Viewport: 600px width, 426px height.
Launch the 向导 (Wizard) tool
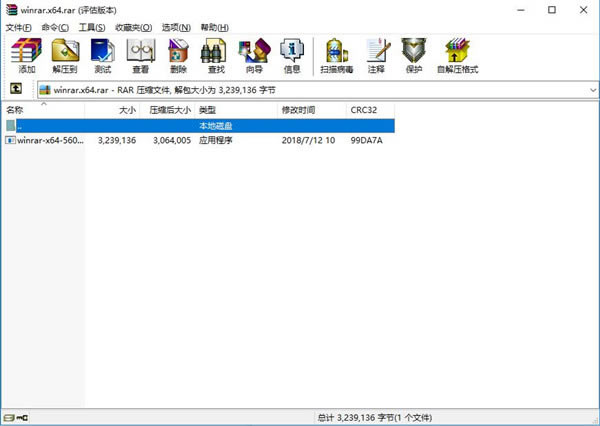point(254,56)
